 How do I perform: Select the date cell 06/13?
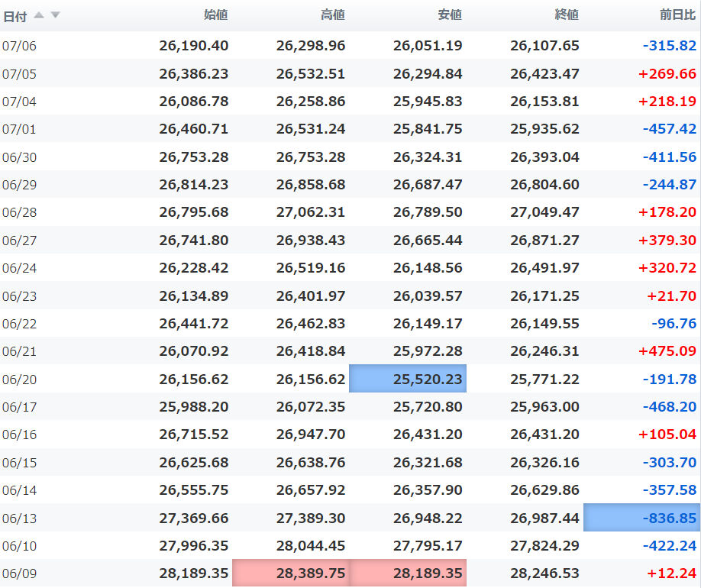point(19,519)
